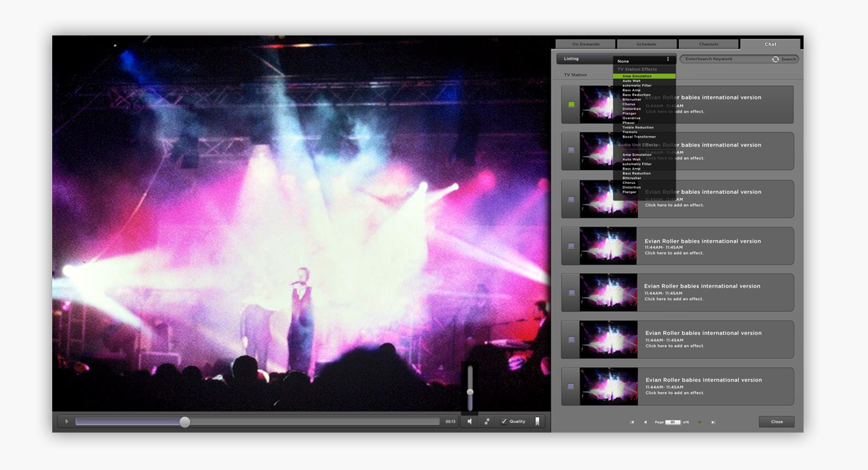Click the refresh icon in the search box
Image resolution: width=868 pixels, height=470 pixels.
click(x=775, y=60)
